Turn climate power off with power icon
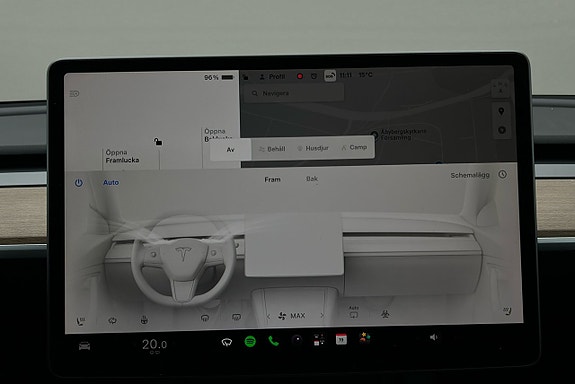This screenshot has width=575, height=384. pyautogui.click(x=78, y=183)
